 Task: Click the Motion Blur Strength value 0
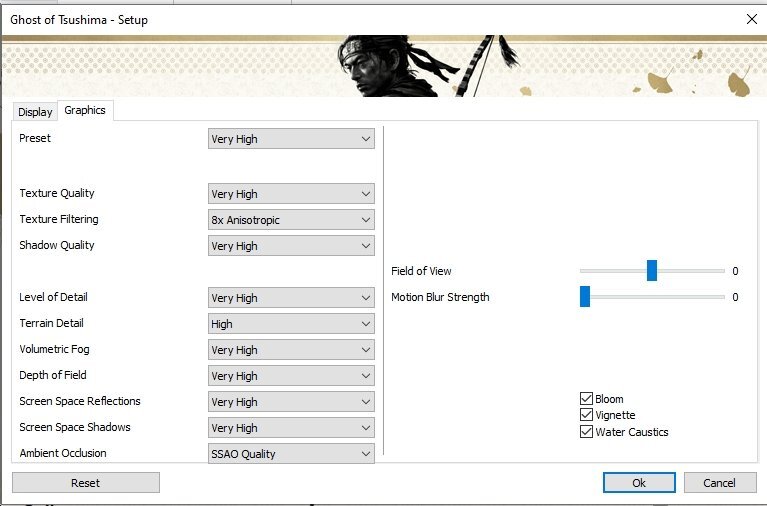735,297
